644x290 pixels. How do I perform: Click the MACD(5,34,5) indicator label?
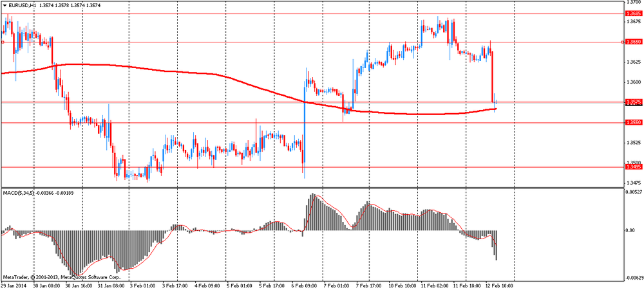[x=19, y=192]
